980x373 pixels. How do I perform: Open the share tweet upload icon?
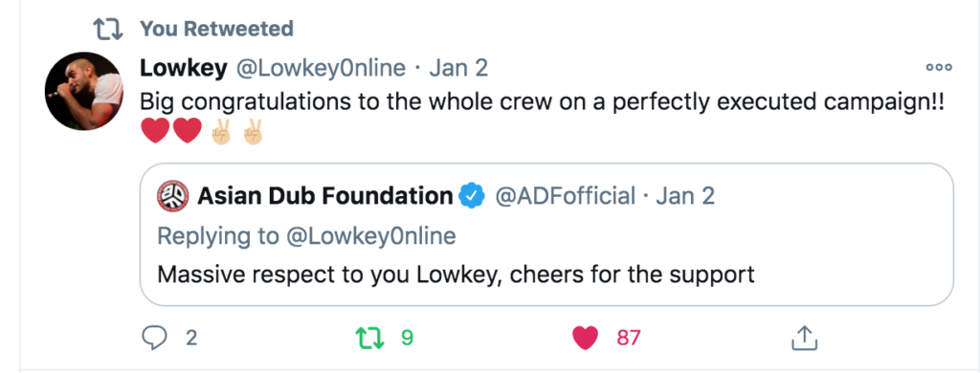click(x=804, y=338)
